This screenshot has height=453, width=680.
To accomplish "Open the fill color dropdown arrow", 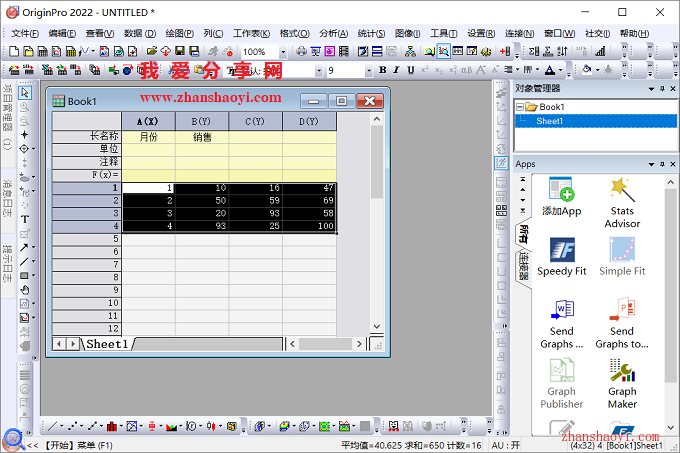I will click(597, 70).
